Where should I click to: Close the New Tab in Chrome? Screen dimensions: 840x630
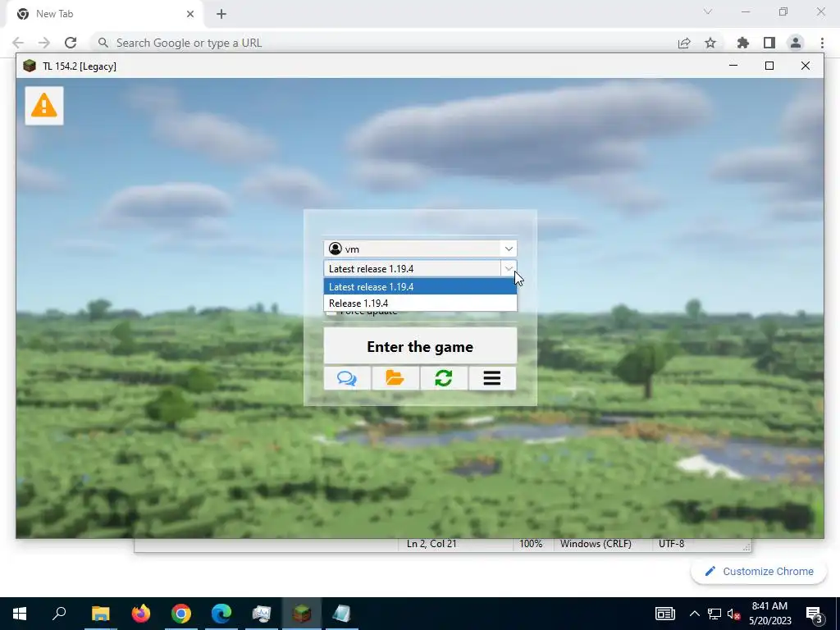point(190,14)
